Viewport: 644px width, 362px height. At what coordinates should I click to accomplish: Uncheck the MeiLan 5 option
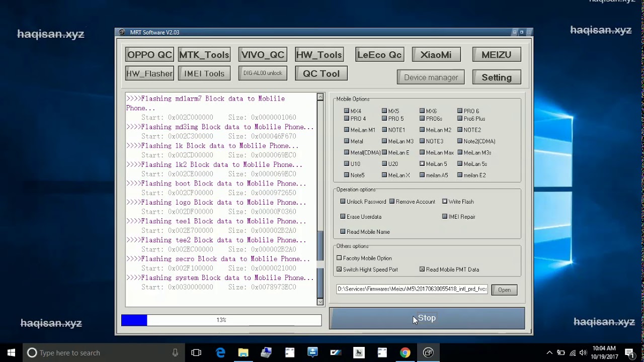[x=422, y=164]
